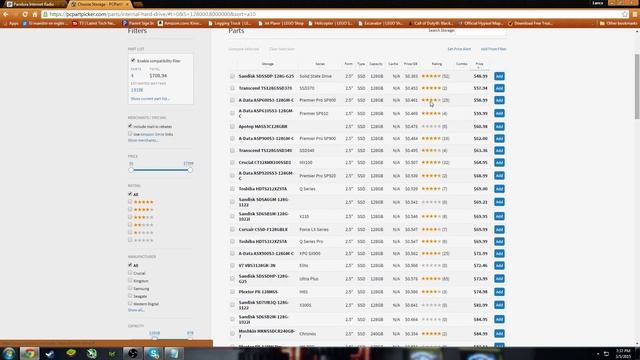Add the $48.99 Sandisk drive
Image resolution: width=640 pixels, height=360 pixels.
point(499,76)
